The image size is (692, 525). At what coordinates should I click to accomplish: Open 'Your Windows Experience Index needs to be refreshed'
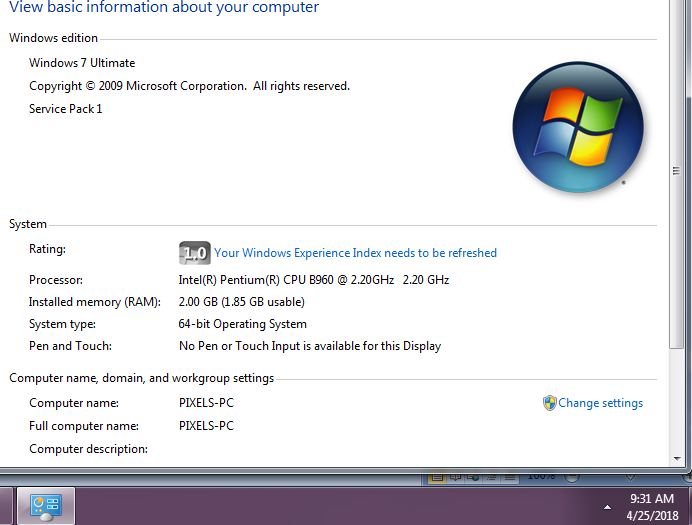pos(355,253)
